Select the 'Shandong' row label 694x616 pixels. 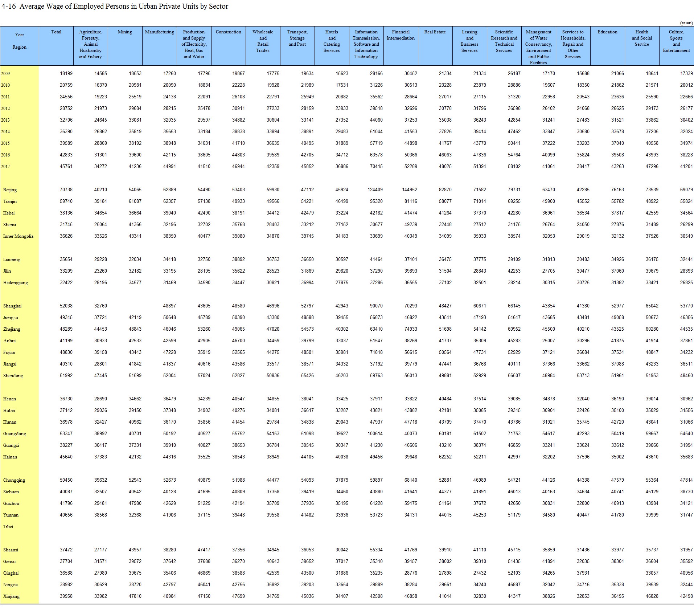[x=13, y=376]
